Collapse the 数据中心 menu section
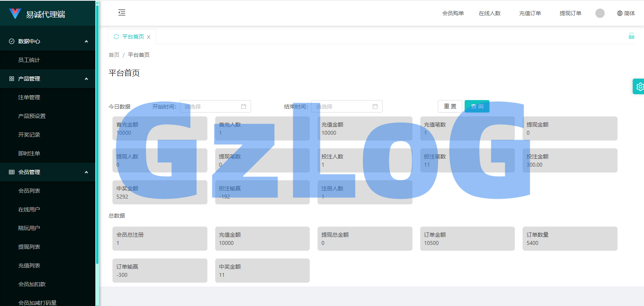The height and width of the screenshot is (306, 644). pyautogui.click(x=86, y=41)
